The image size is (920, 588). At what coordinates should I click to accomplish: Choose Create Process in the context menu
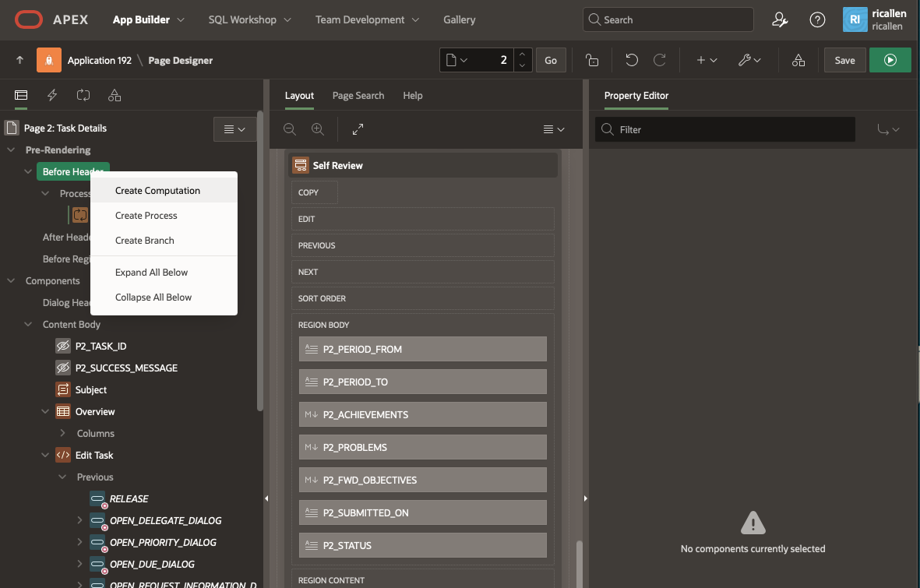(146, 215)
